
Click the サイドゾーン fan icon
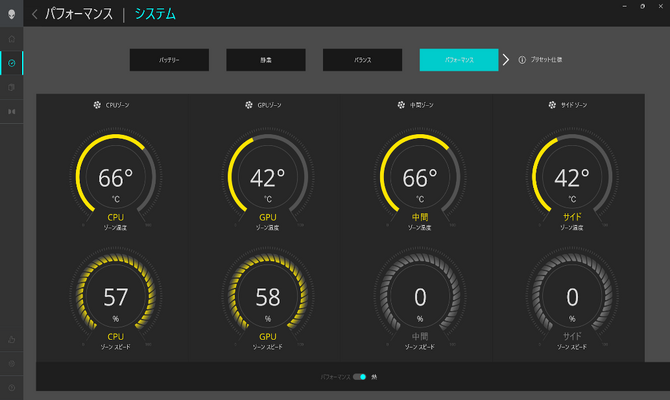coord(551,104)
